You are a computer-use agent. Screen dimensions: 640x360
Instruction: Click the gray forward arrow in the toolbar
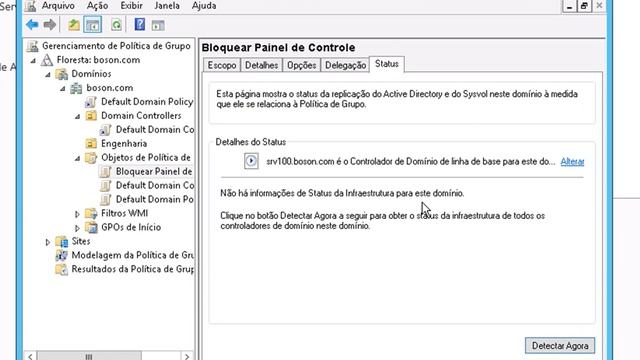pos(49,25)
